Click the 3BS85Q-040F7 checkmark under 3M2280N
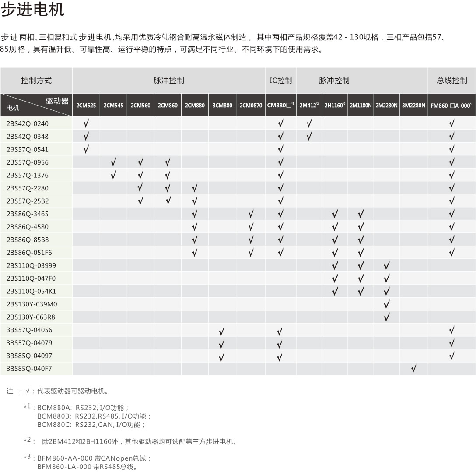This screenshot has width=476, height=472. (413, 369)
